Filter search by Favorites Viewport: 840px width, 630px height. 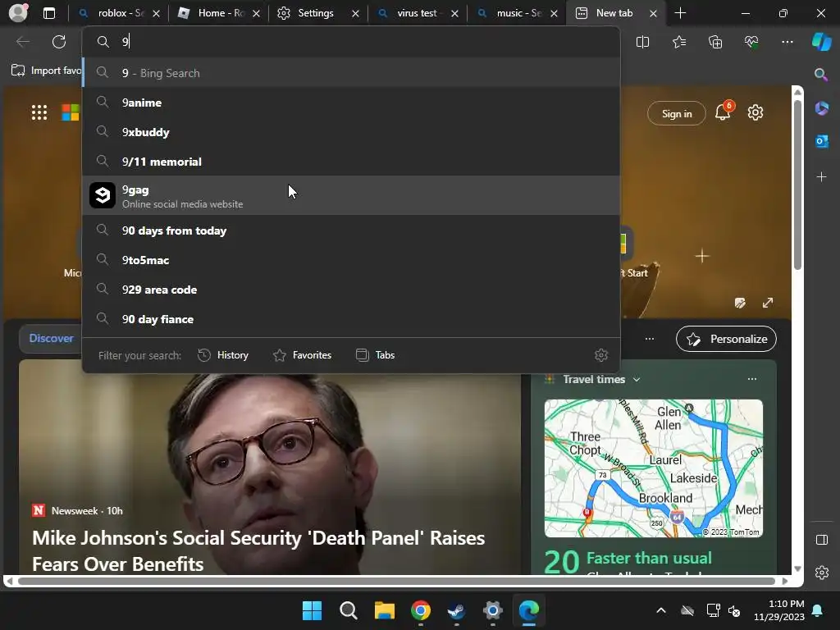click(x=302, y=355)
